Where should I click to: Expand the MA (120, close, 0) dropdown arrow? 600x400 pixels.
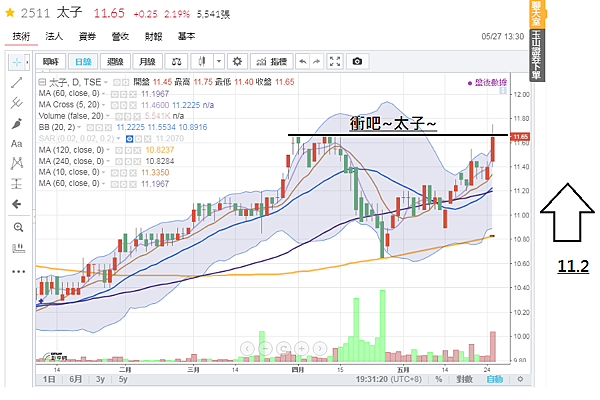click(x=108, y=150)
